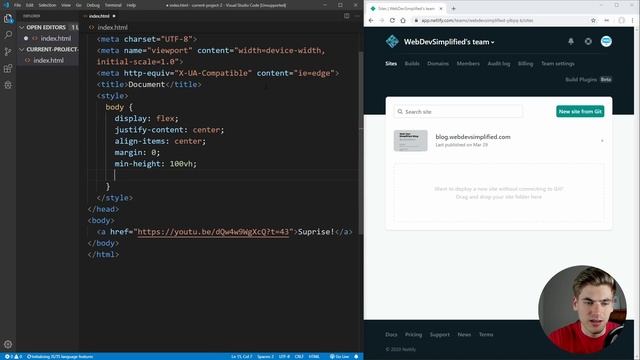
Task: Open the Chrome three-dot menu
Action: [633, 20]
